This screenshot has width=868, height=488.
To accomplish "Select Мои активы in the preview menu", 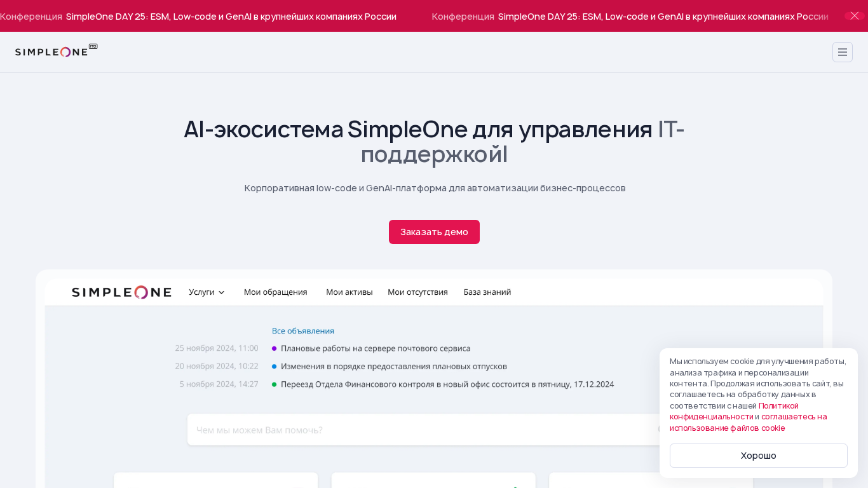I will click(349, 292).
